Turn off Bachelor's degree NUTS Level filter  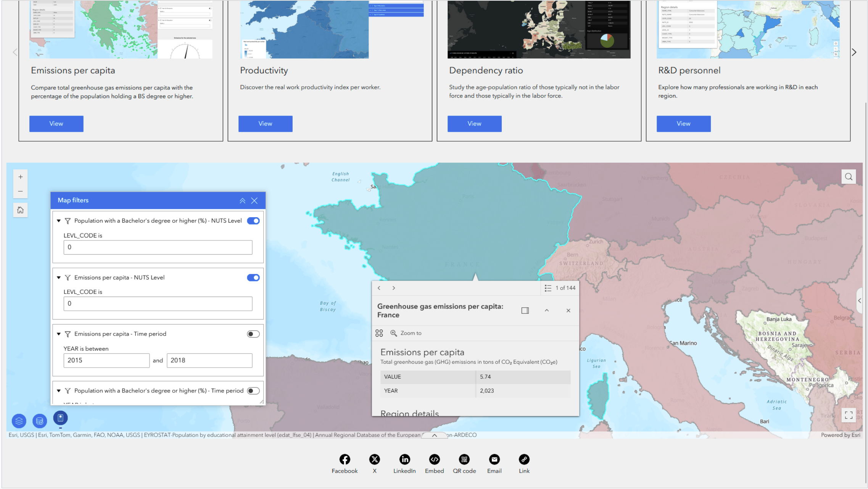point(253,221)
